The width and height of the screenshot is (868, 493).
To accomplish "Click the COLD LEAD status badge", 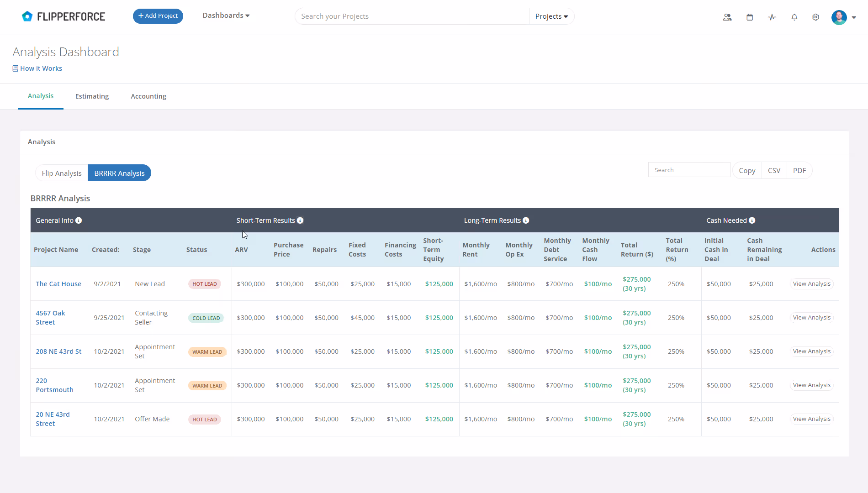I will click(206, 318).
